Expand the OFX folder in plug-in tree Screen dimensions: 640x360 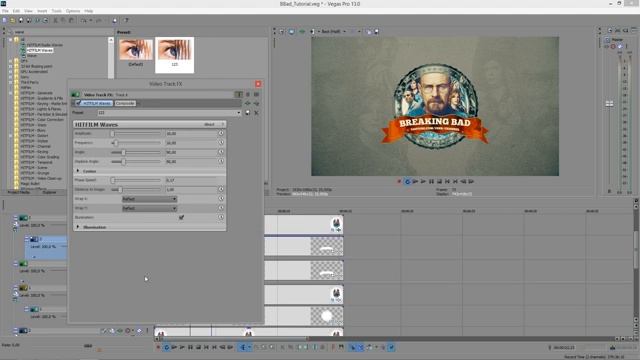[11, 61]
